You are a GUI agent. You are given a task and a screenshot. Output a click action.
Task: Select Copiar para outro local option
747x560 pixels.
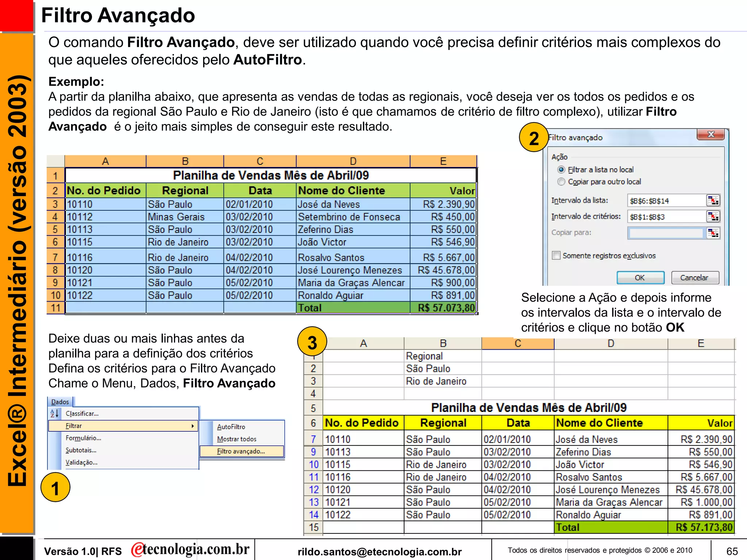pyautogui.click(x=561, y=182)
